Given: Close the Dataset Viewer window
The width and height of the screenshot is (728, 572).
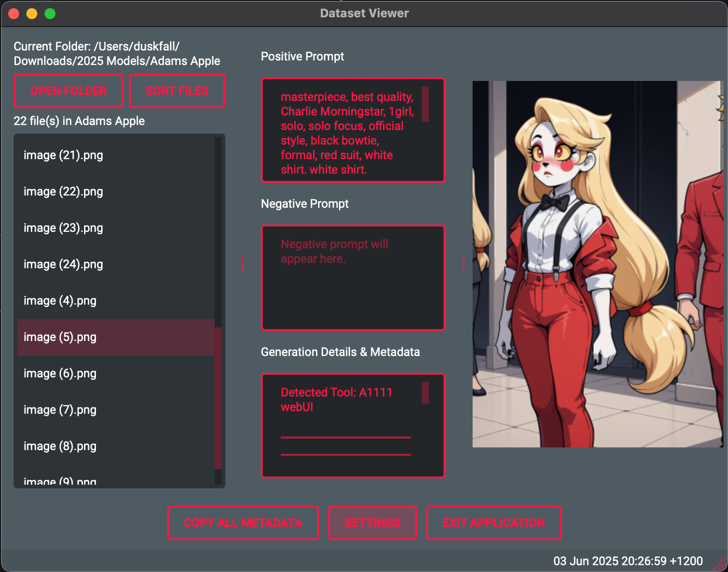Looking at the screenshot, I should tap(14, 14).
